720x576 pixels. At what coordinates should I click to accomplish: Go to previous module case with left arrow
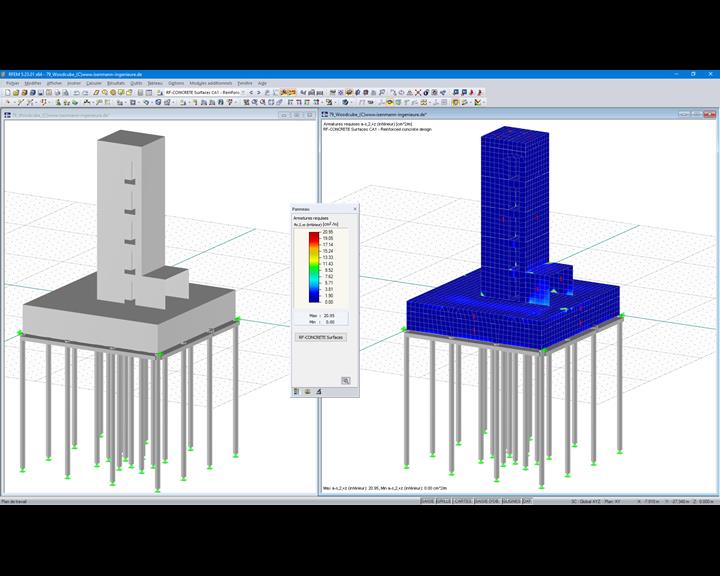(251, 92)
